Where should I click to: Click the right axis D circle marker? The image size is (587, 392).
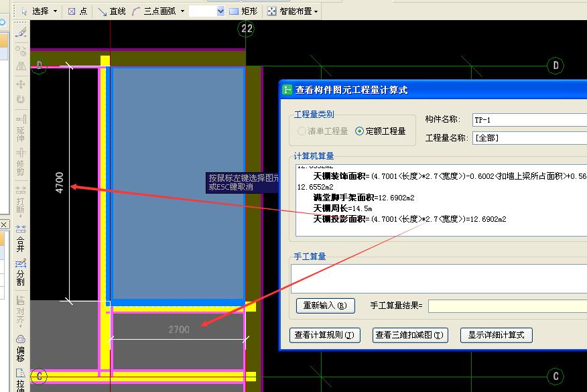tap(556, 66)
